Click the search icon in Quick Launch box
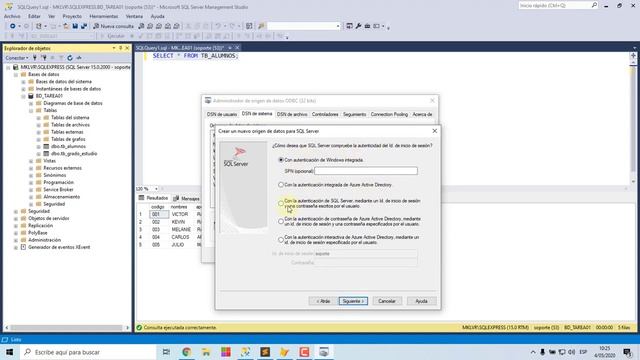The height and width of the screenshot is (360, 640). (x=594, y=5)
